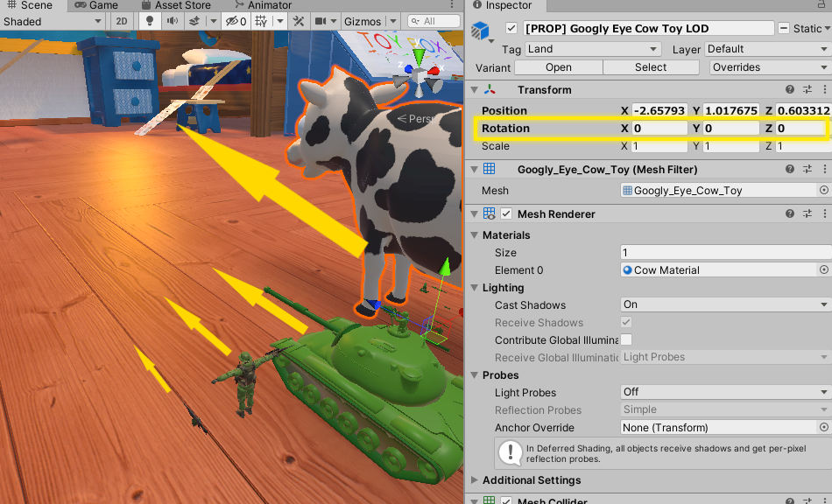Image resolution: width=832 pixels, height=504 pixels.
Task: Toggle the Static checkbox
Action: coord(784,28)
